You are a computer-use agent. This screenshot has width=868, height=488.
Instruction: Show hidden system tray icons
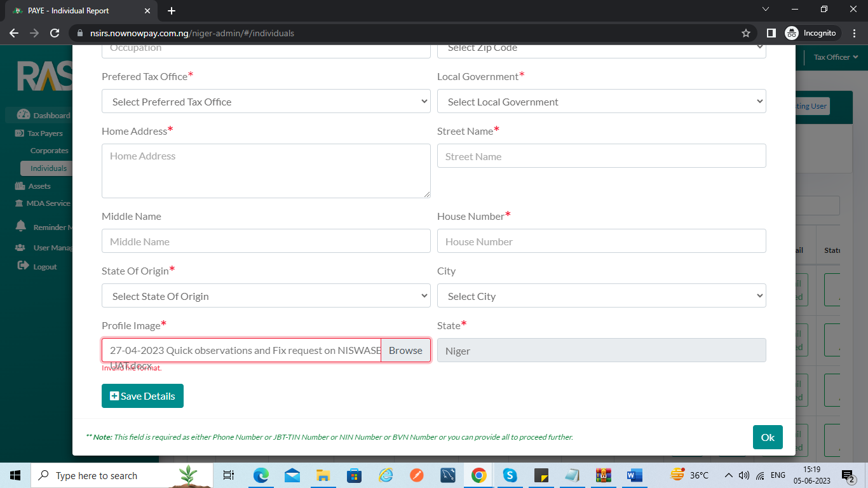[x=728, y=475]
